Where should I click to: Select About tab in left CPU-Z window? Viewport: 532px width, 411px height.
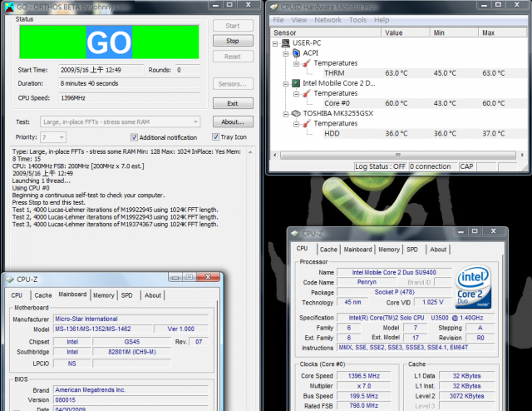tap(153, 295)
